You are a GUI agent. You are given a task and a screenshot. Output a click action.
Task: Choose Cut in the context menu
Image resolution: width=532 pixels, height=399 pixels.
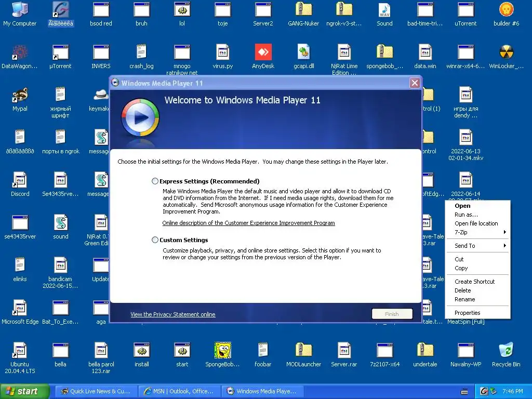[478, 259]
